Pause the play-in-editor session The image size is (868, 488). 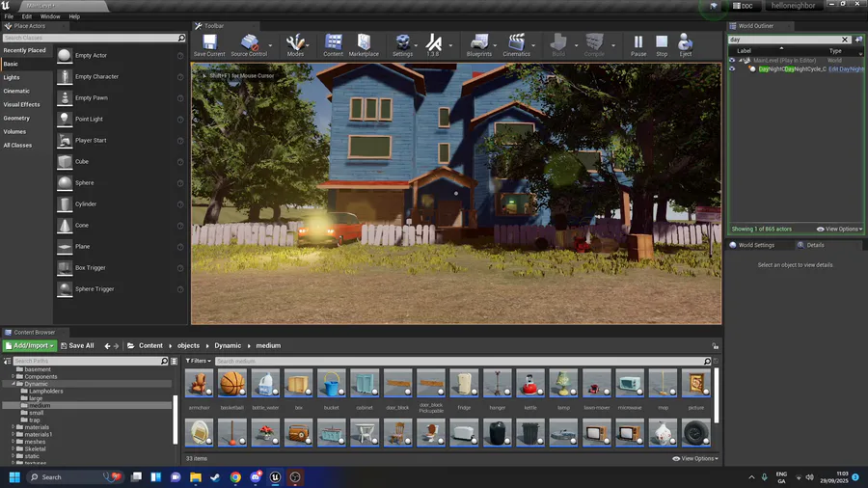coord(638,45)
